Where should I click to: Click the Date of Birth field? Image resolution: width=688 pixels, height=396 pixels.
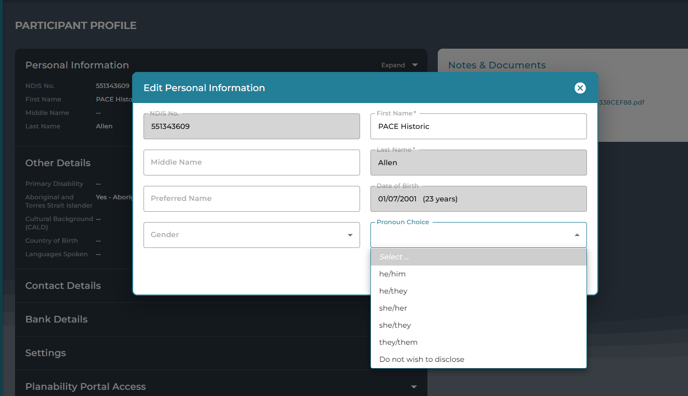pos(478,199)
